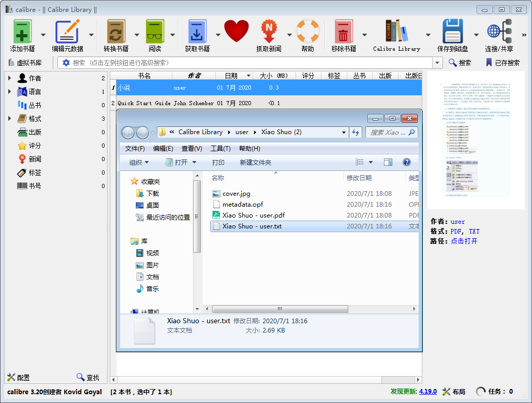Open advanced search via the gear icon
Viewport: 532px width, 403px height.
pos(66,63)
